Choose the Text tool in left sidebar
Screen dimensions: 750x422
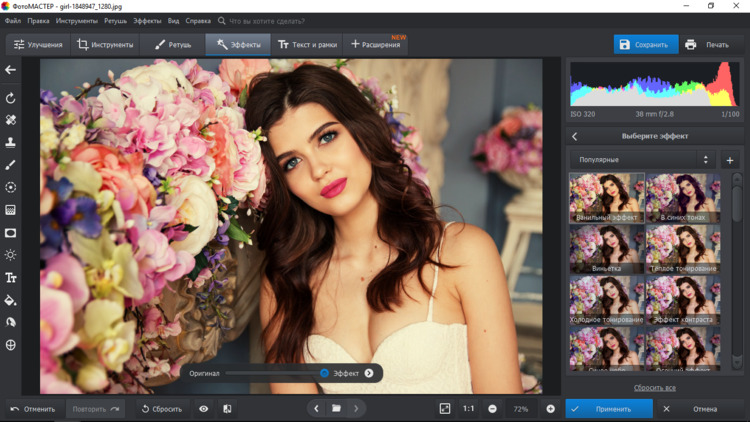[11, 277]
